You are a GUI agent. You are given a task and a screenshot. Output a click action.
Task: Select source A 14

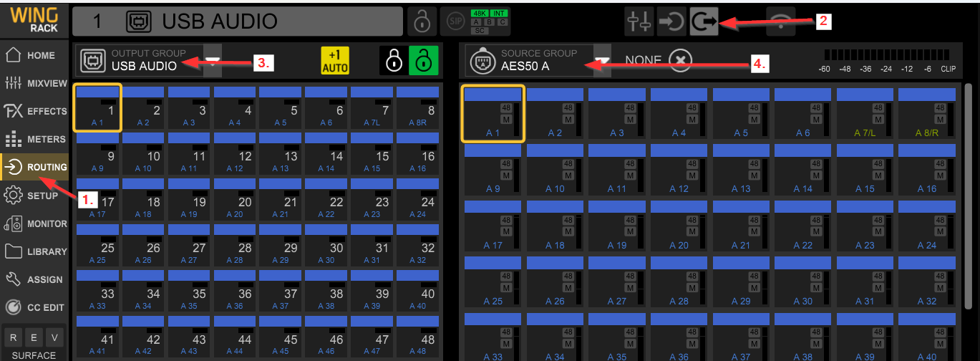pyautogui.click(x=803, y=169)
